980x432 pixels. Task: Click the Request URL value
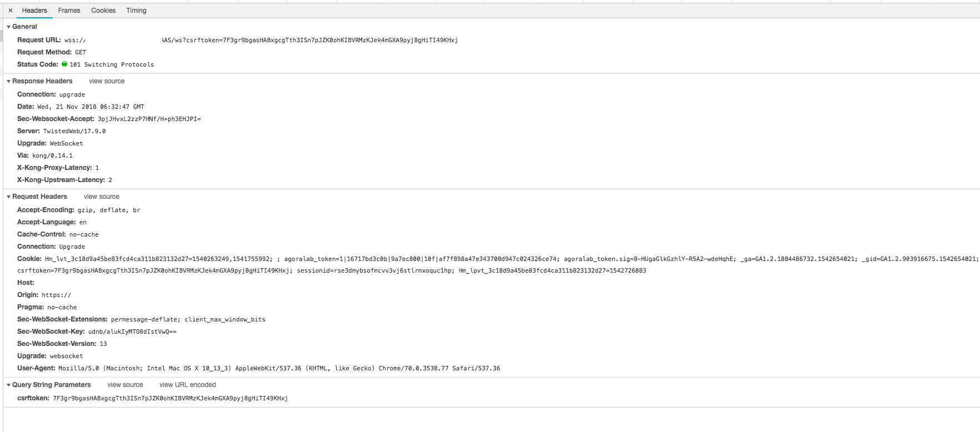[x=310, y=40]
